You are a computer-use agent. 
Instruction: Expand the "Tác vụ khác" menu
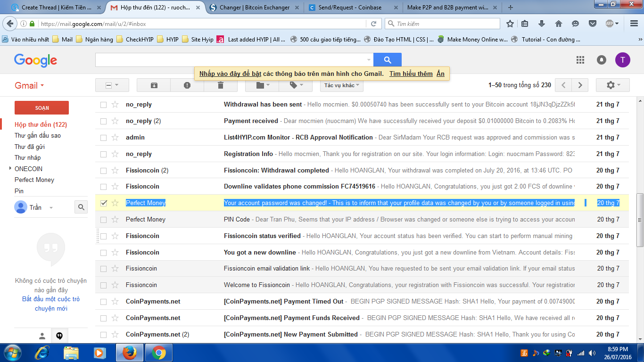342,85
